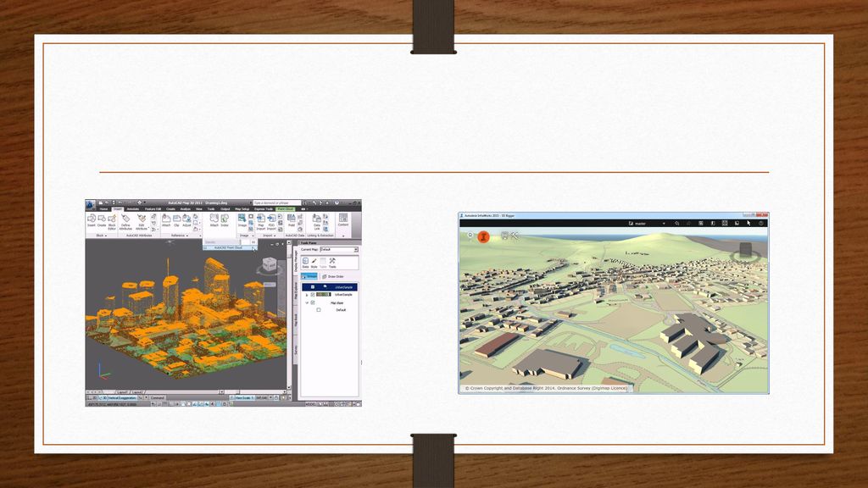Click the UrbanSample layer color swatch

pyautogui.click(x=323, y=295)
